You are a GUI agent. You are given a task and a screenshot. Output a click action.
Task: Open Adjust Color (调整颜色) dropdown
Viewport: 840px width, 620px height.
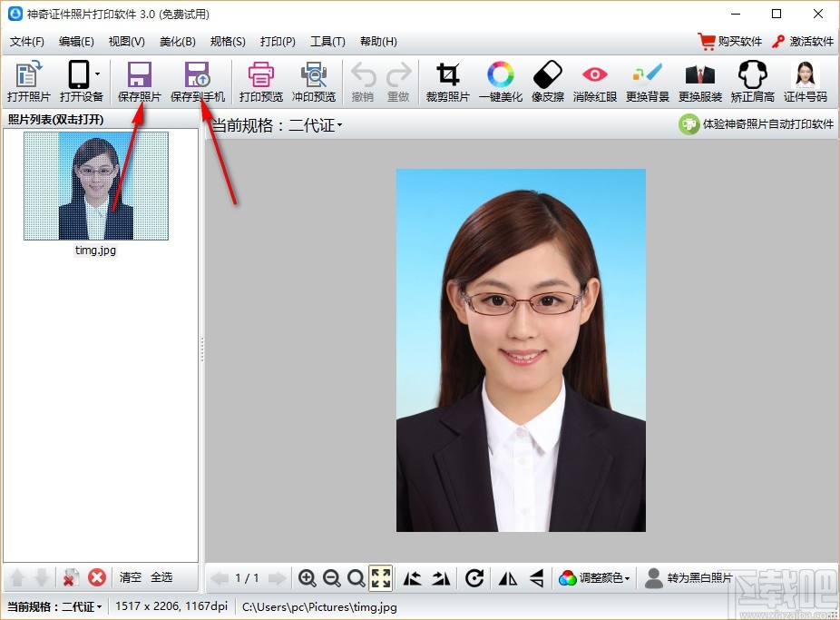tap(594, 578)
